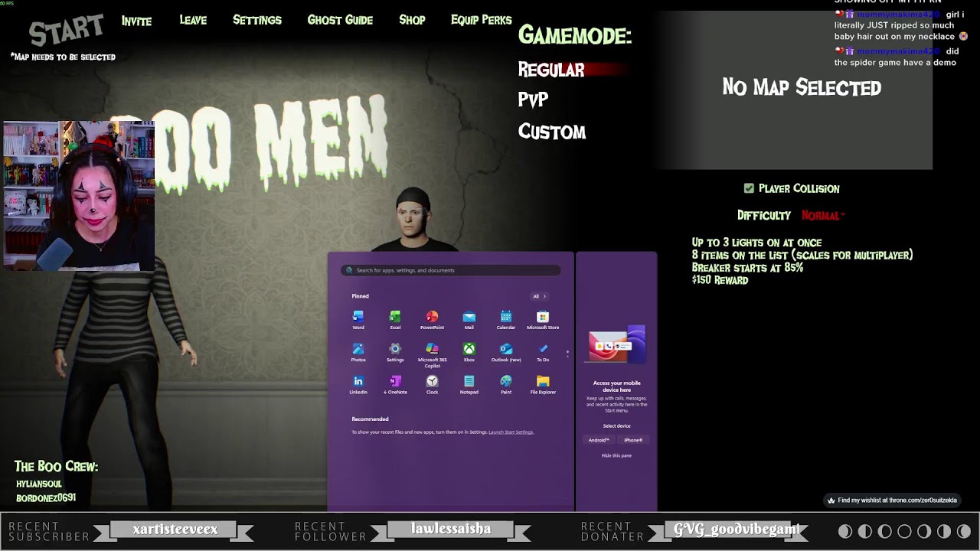This screenshot has width=980, height=551.
Task: Expand All pinned apps list
Action: point(539,296)
